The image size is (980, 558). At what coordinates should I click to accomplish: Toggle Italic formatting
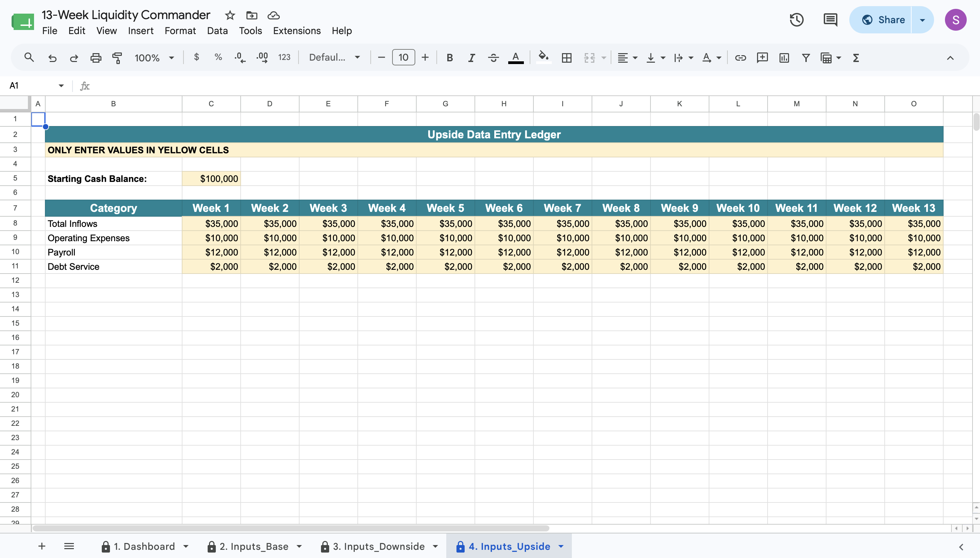point(471,58)
